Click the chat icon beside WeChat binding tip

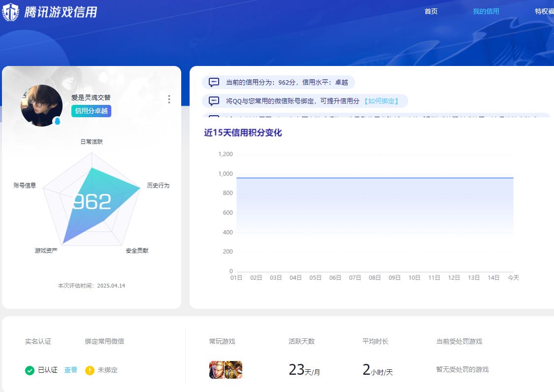[x=214, y=101]
